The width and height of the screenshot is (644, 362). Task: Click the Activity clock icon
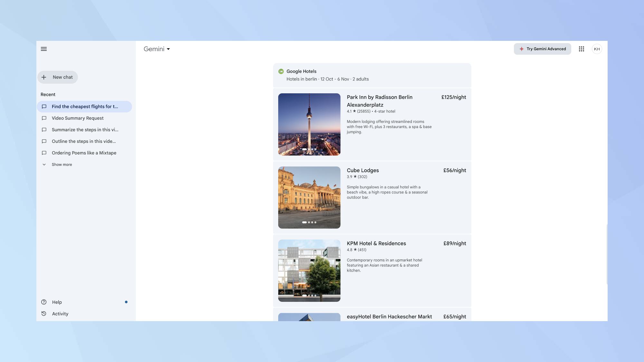click(44, 314)
